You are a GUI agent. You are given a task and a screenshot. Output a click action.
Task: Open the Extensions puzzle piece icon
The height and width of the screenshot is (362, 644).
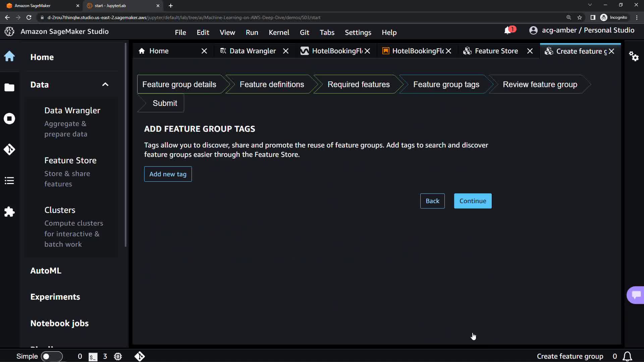[x=9, y=212]
